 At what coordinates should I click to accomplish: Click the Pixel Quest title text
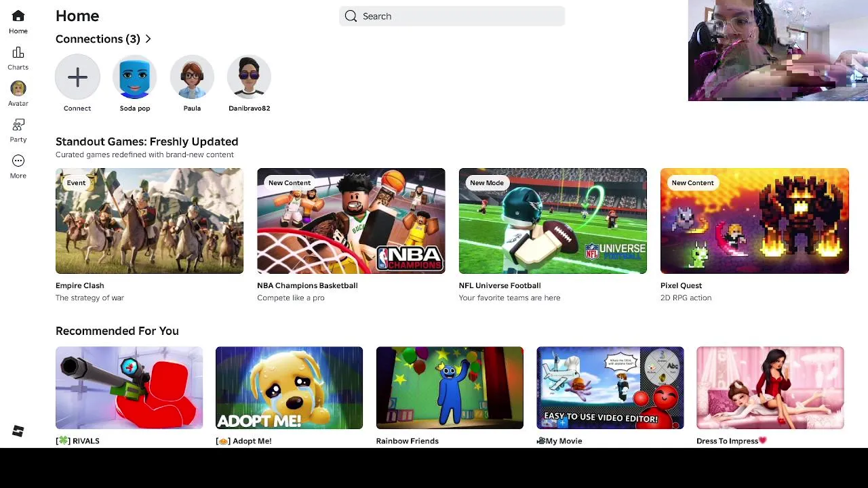click(682, 285)
